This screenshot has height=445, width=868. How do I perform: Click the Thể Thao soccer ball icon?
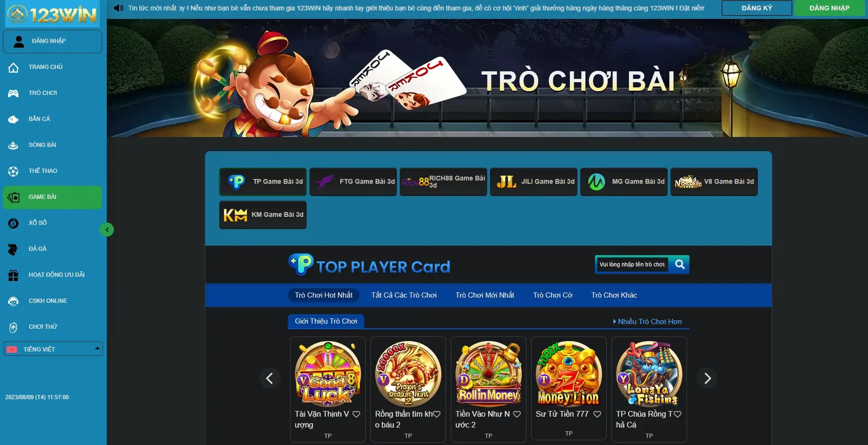[x=13, y=171]
